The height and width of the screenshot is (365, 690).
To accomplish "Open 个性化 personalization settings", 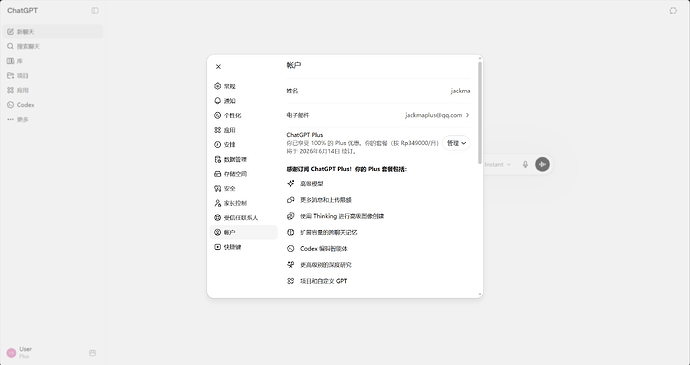I will coord(243,115).
